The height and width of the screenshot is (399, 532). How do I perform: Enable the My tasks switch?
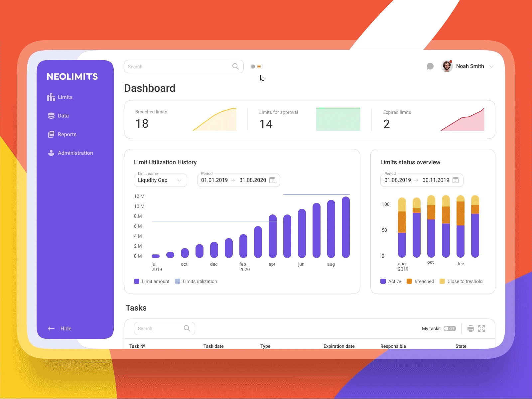tap(450, 329)
